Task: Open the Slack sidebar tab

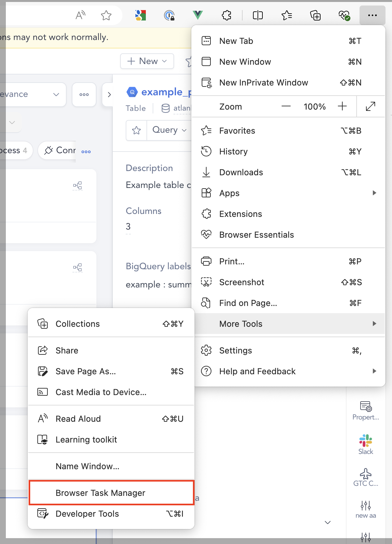Action: [366, 444]
